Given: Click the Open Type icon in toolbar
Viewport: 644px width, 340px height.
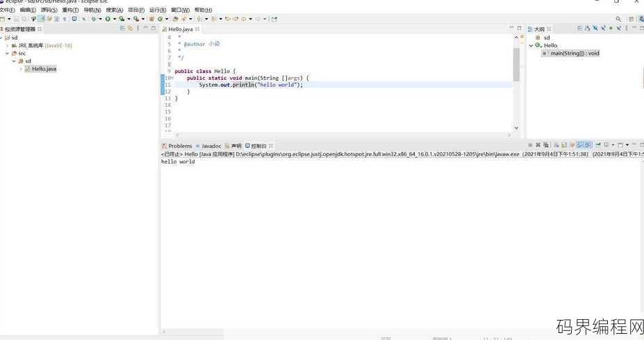Looking at the screenshot, I should (175, 19).
